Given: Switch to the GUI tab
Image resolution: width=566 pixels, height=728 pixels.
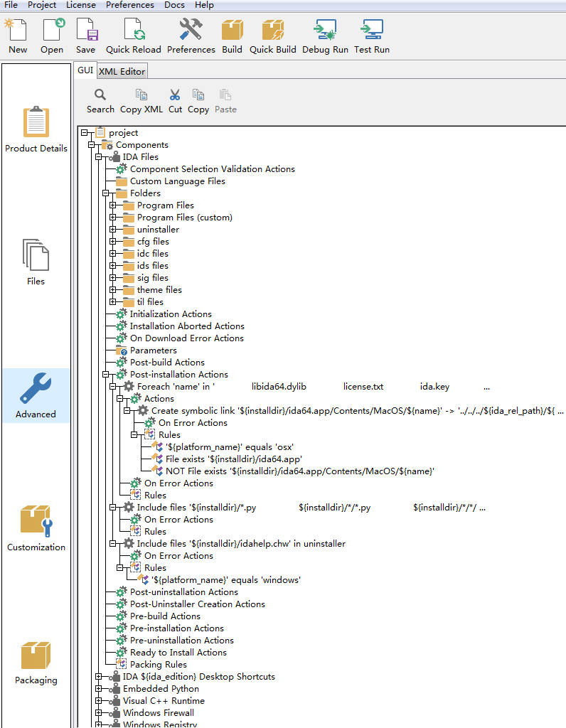Looking at the screenshot, I should coord(85,70).
